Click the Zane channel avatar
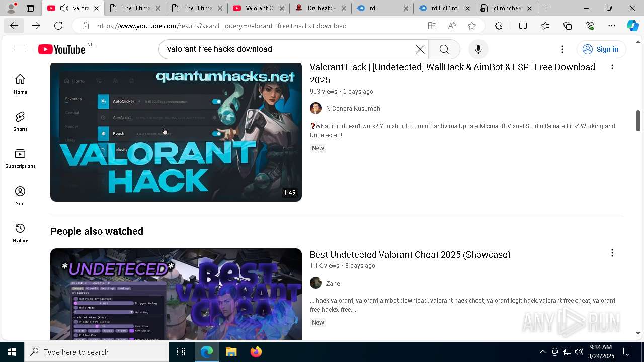644x362 pixels. (316, 283)
